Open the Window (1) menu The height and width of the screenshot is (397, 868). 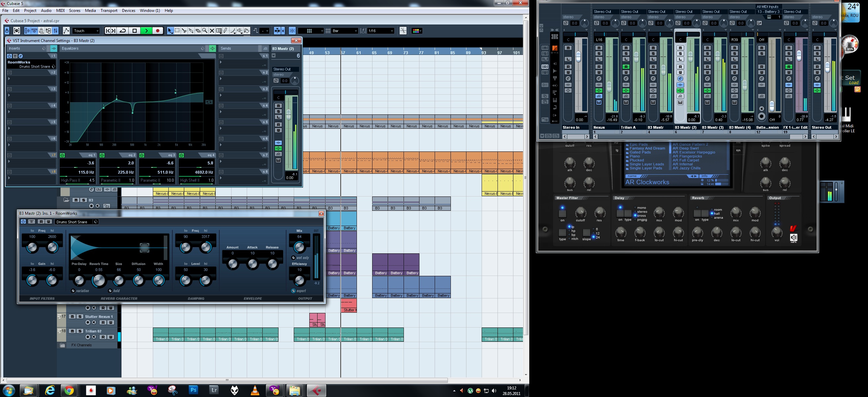click(x=150, y=11)
